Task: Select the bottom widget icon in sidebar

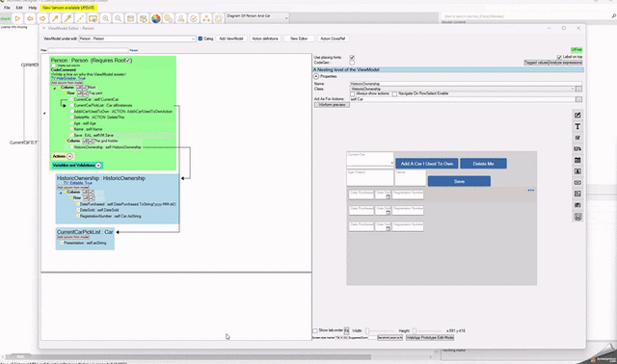Action: (x=577, y=217)
